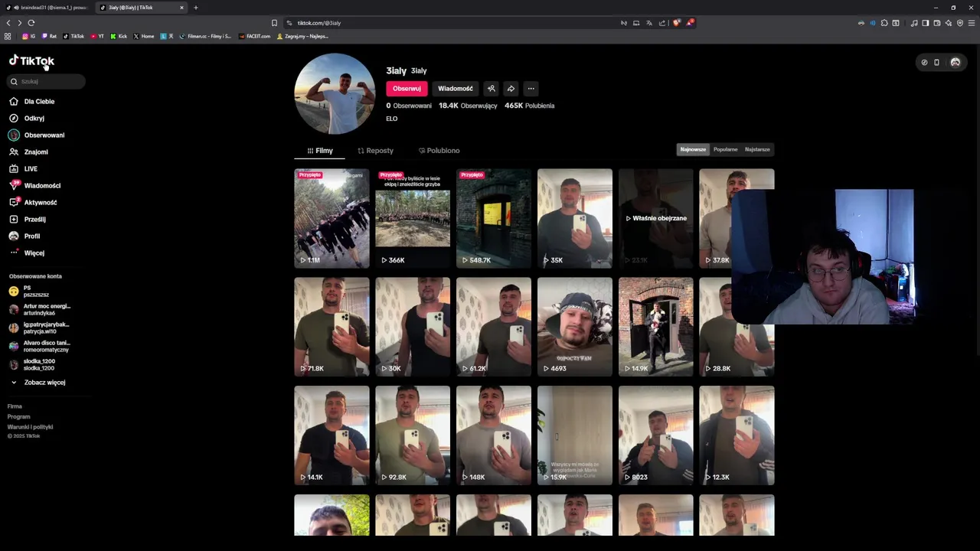
Task: Sort videos by Najstarsze
Action: pos(757,149)
